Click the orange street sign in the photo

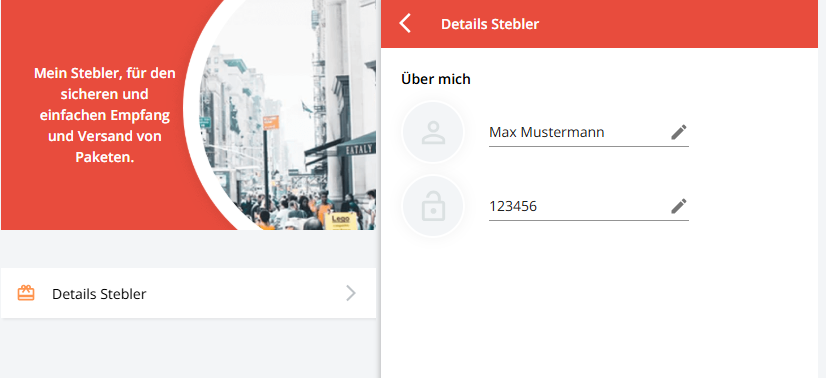click(271, 122)
